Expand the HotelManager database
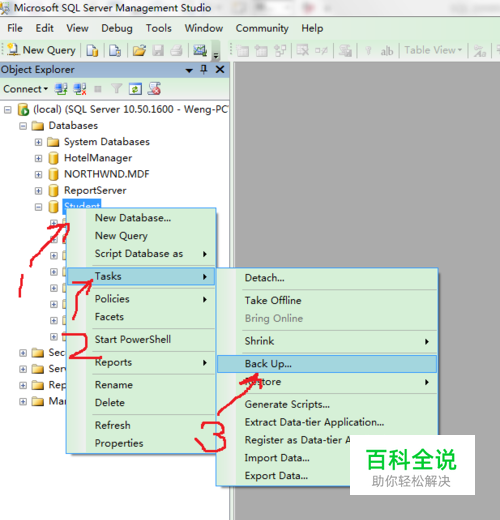500x520 pixels. click(38, 158)
